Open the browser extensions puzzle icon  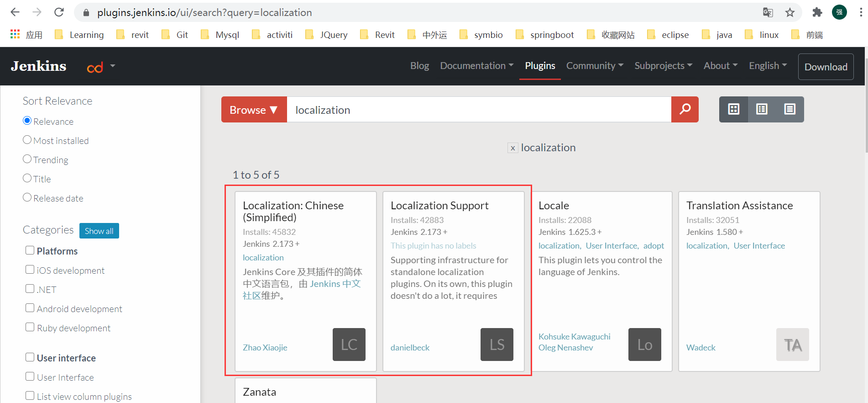point(817,12)
